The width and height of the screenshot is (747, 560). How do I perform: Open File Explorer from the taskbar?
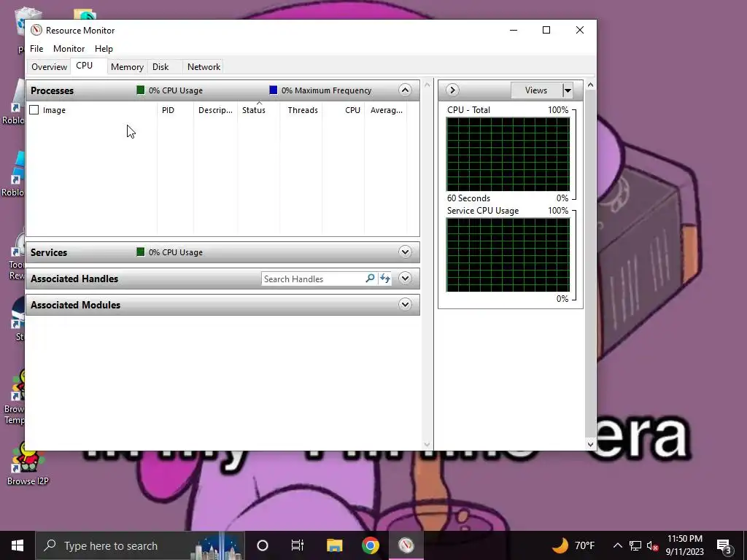pos(334,545)
